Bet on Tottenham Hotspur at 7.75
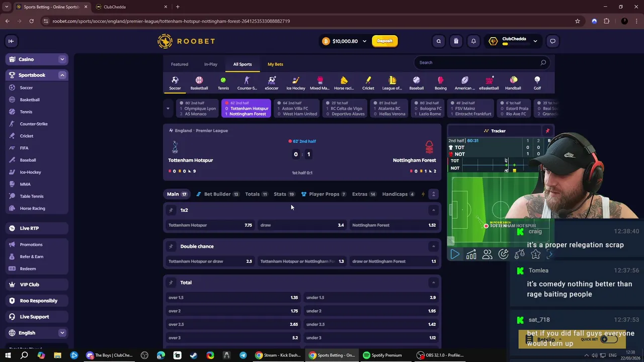 point(210,225)
